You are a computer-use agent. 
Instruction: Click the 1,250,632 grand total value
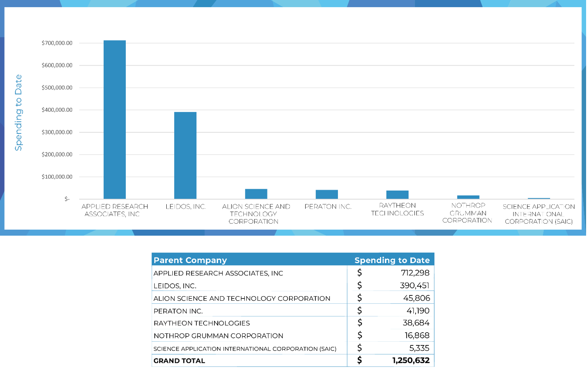click(x=411, y=360)
